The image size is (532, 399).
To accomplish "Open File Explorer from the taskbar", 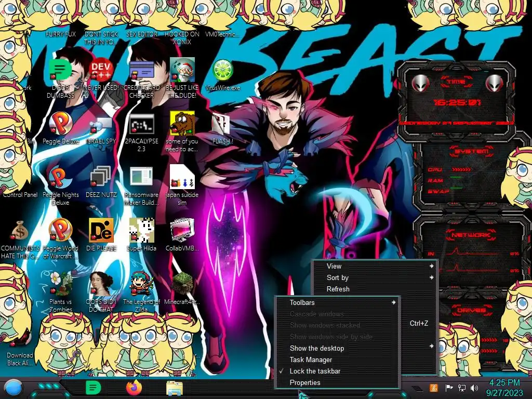I will [175, 389].
